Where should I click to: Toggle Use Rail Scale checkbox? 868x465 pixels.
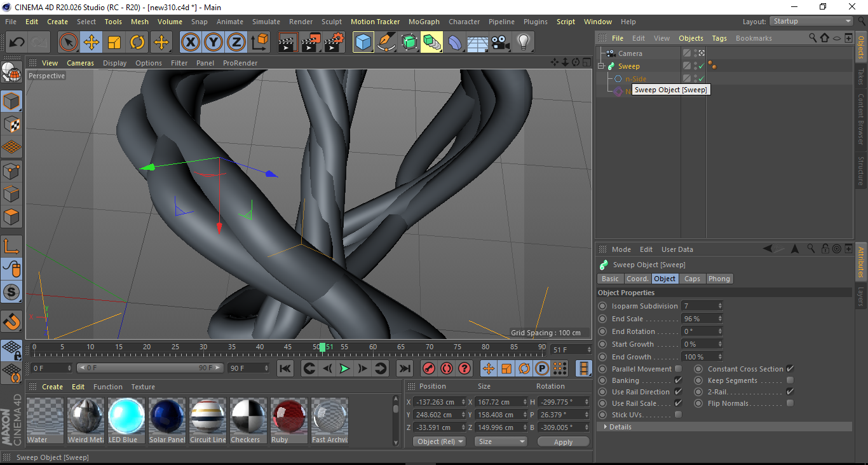tap(678, 403)
